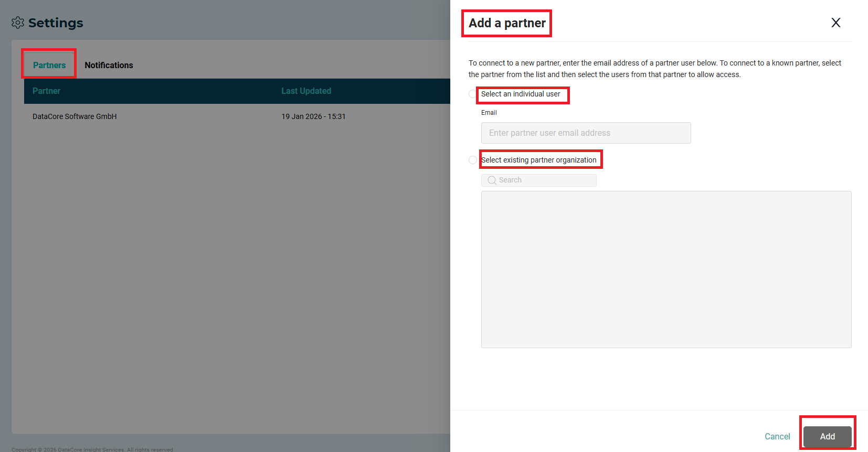Click the Settings gear icon
868x452 pixels.
(18, 23)
